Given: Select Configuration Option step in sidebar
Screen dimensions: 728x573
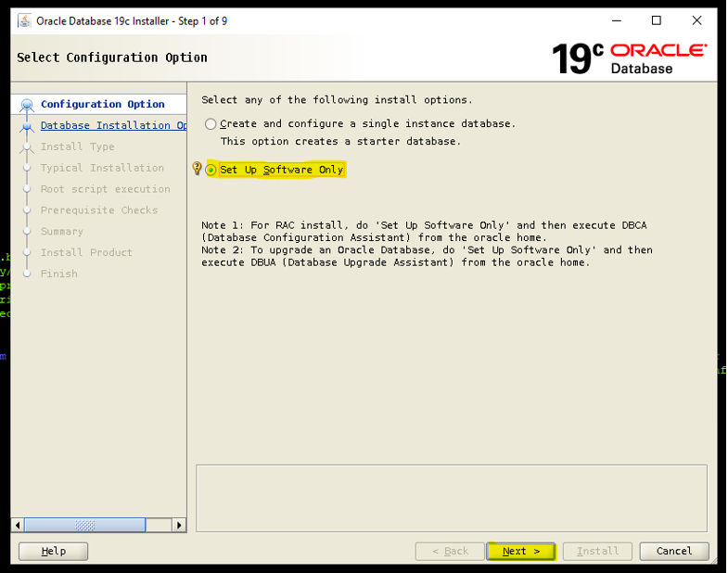Looking at the screenshot, I should pos(103,104).
